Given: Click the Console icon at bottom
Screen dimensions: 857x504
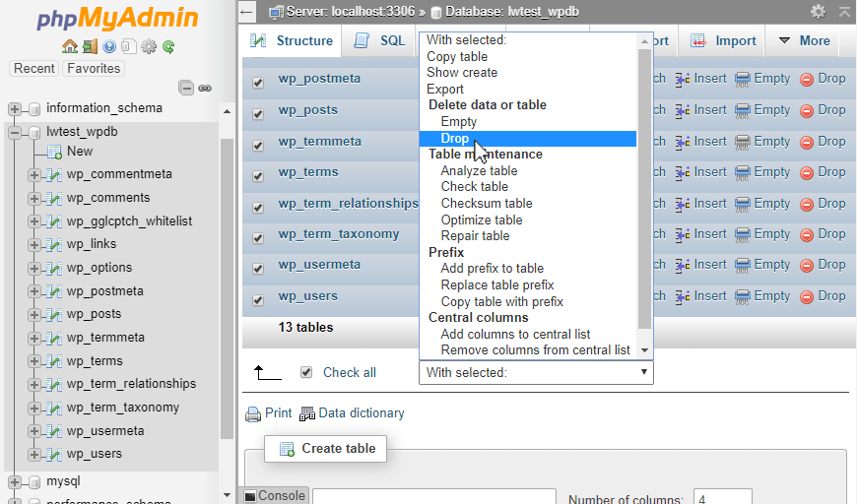Looking at the screenshot, I should (x=250, y=496).
